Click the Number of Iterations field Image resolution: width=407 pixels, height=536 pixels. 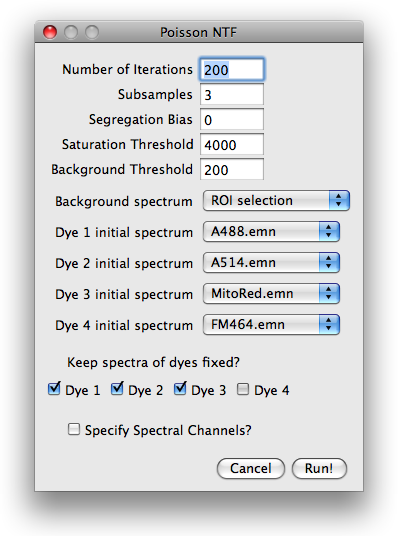[232, 69]
